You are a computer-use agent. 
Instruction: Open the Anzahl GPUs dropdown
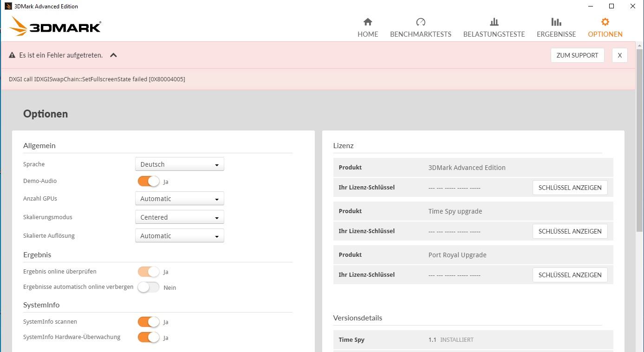pyautogui.click(x=179, y=199)
